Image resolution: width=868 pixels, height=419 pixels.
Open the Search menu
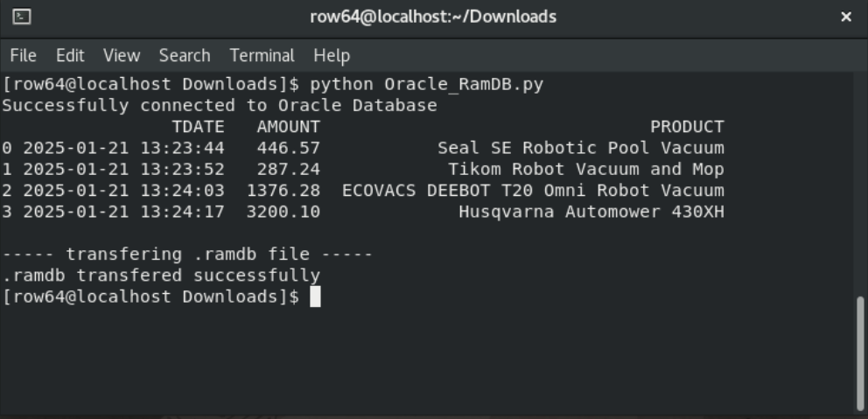pos(185,55)
